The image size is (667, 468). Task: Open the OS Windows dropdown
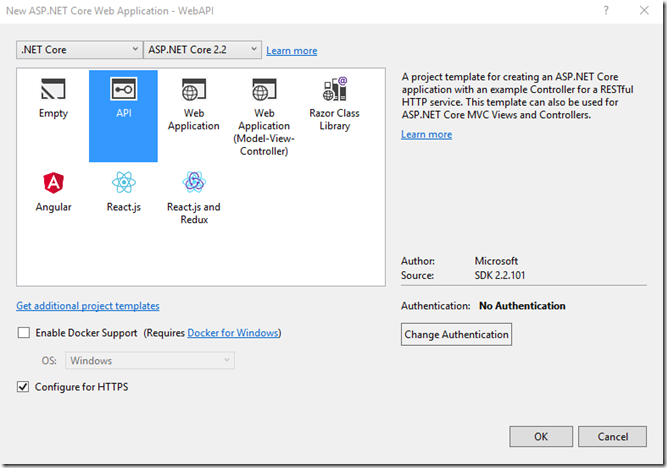pos(150,361)
